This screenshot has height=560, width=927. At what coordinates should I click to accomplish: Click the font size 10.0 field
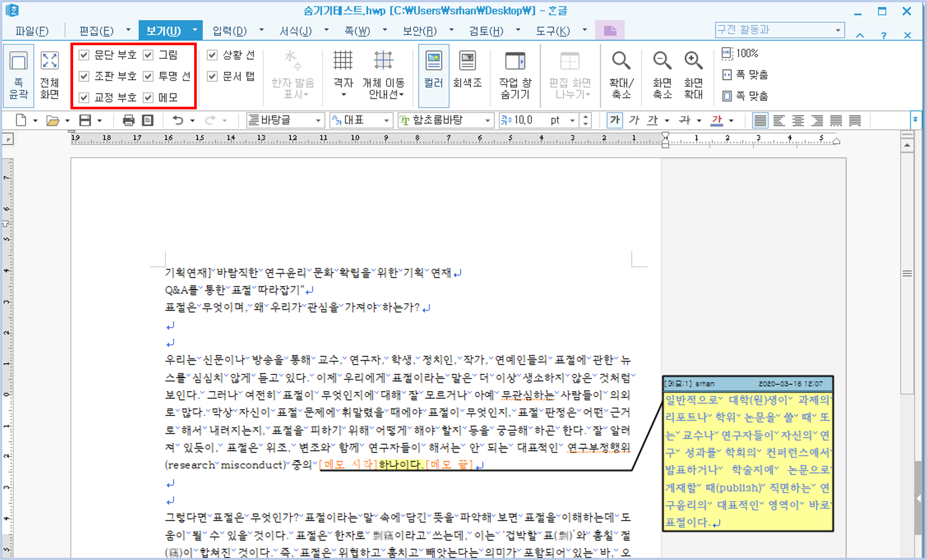532,120
